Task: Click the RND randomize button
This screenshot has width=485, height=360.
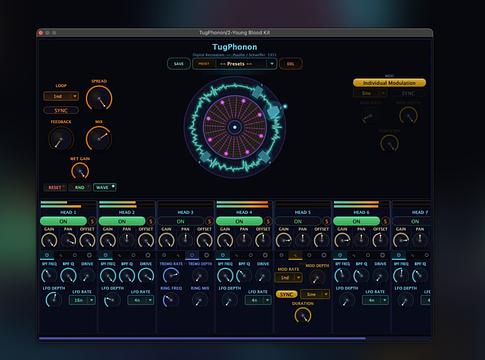Action: [x=79, y=187]
